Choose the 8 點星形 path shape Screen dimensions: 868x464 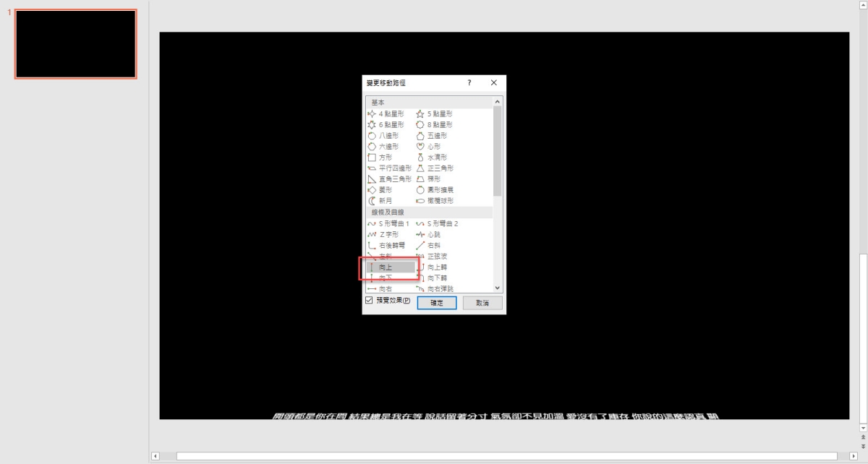pos(434,125)
